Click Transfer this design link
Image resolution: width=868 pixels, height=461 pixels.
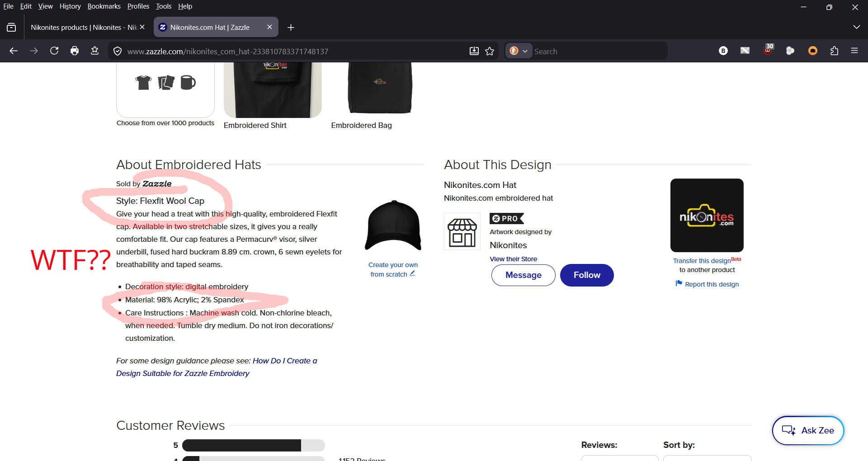point(702,261)
